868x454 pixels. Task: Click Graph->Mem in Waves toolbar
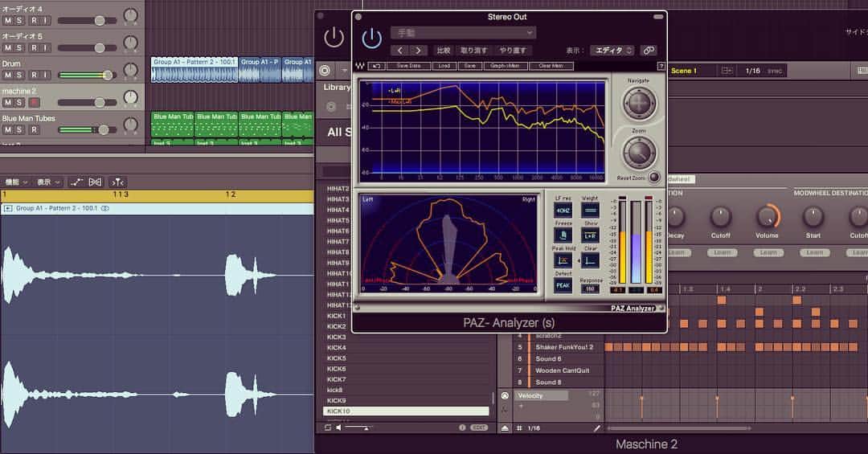505,66
